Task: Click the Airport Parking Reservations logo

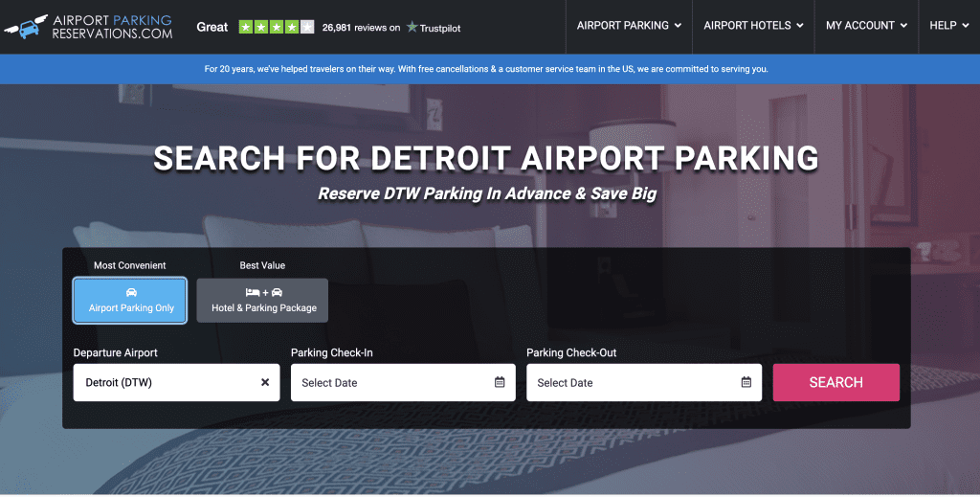Action: [x=88, y=27]
